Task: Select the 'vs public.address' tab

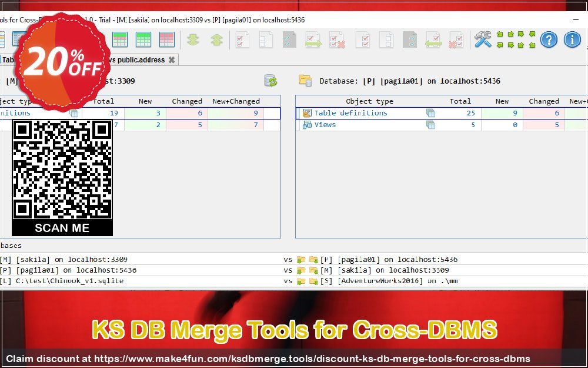Action: [137, 59]
